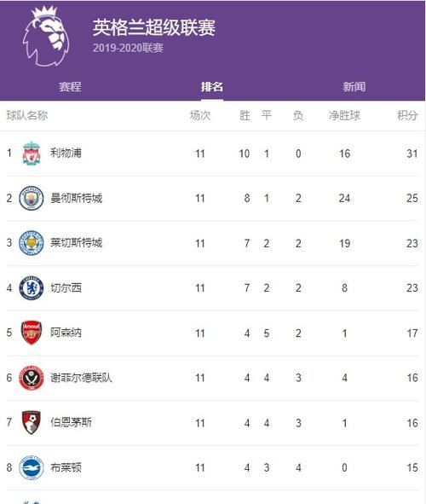Image resolution: width=426 pixels, height=504 pixels.
Task: Click the Liverpool club crest
Action: click(32, 153)
